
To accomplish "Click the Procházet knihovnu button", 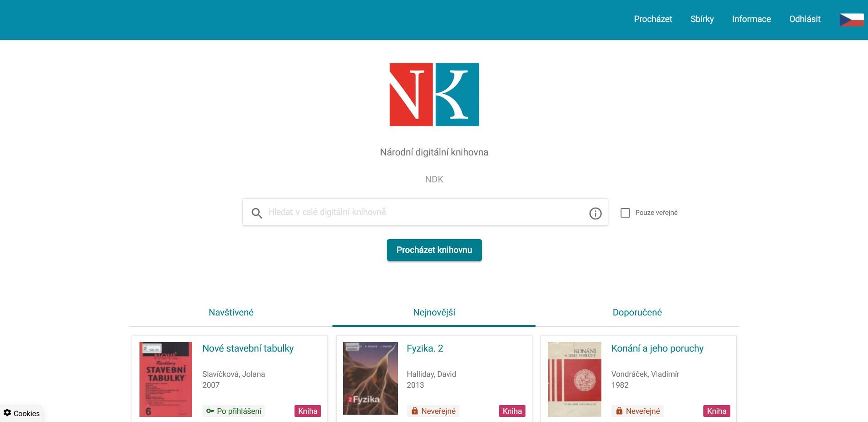I will (434, 250).
